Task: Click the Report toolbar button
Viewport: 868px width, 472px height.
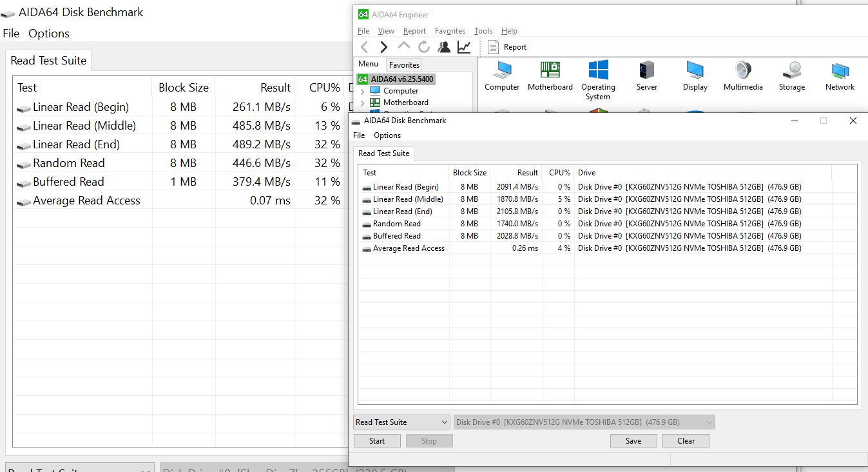Action: click(507, 47)
